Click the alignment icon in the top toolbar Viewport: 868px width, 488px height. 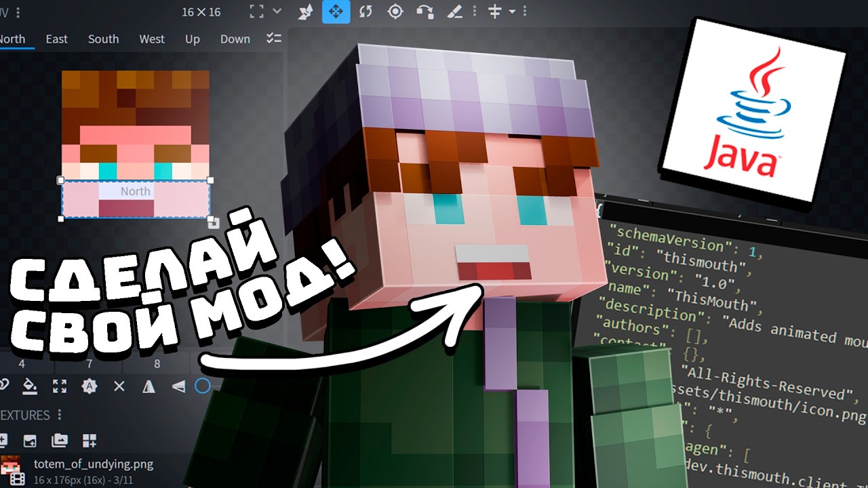(x=495, y=12)
